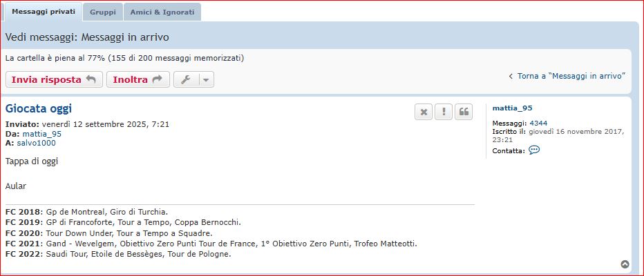The width and height of the screenshot is (644, 276).
Task: Open the wrench tools button
Action: point(186,79)
